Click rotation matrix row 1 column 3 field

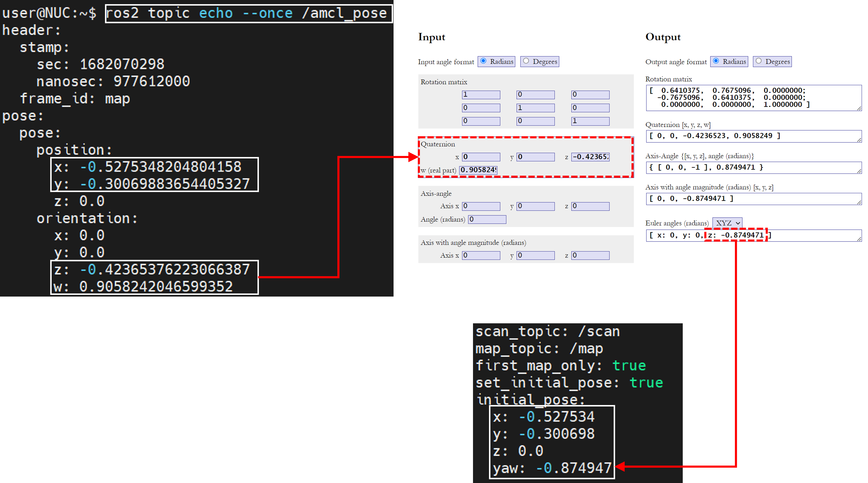(590, 95)
